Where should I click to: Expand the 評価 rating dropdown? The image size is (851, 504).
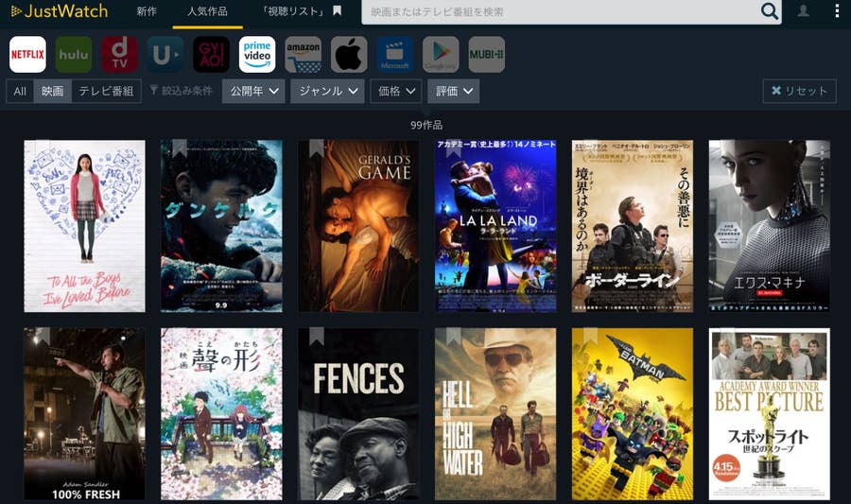pos(453,91)
